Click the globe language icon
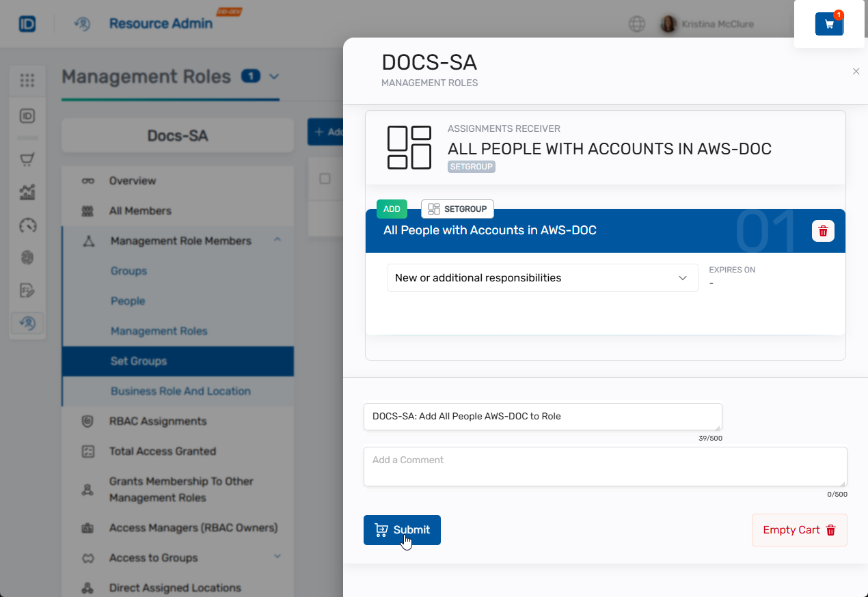The height and width of the screenshot is (597, 868). [636, 24]
